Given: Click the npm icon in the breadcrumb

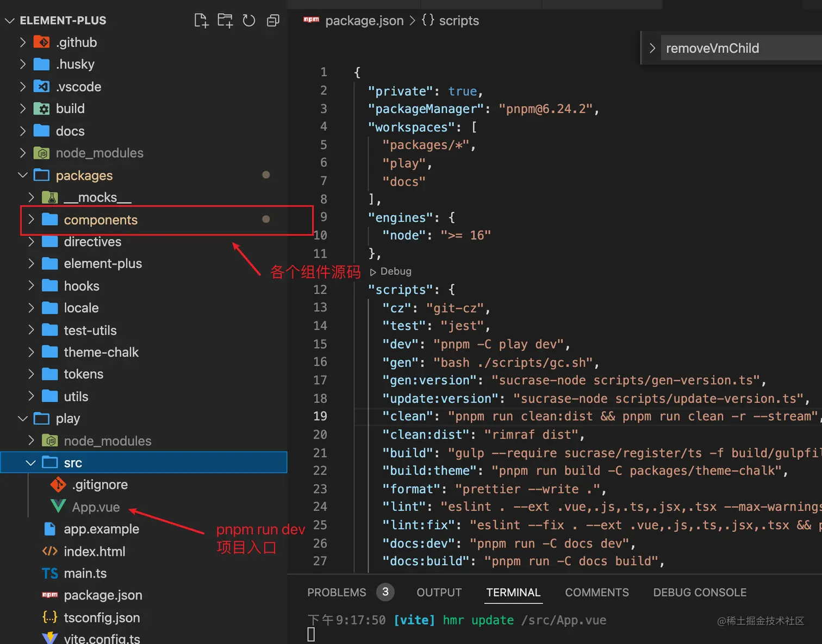Looking at the screenshot, I should (x=311, y=20).
